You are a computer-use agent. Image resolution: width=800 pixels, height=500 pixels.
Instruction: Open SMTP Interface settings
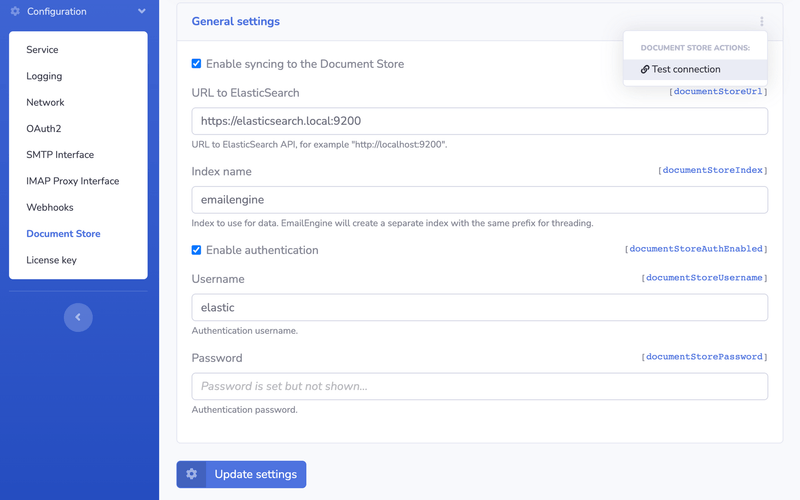pyautogui.click(x=60, y=155)
